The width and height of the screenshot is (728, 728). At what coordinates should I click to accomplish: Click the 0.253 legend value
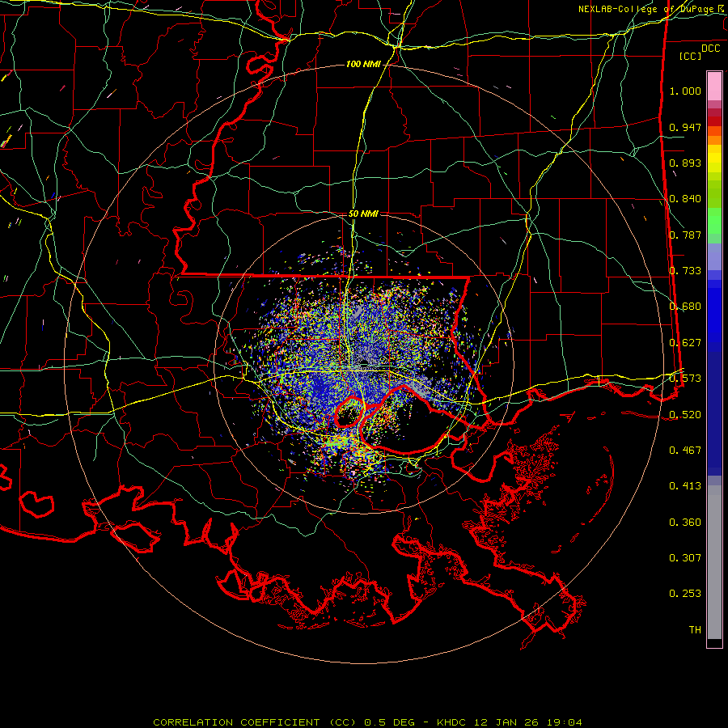pos(685,594)
